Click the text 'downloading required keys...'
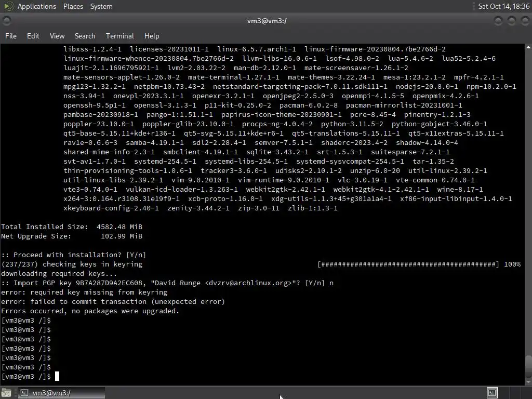This screenshot has width=532, height=399. click(59, 273)
